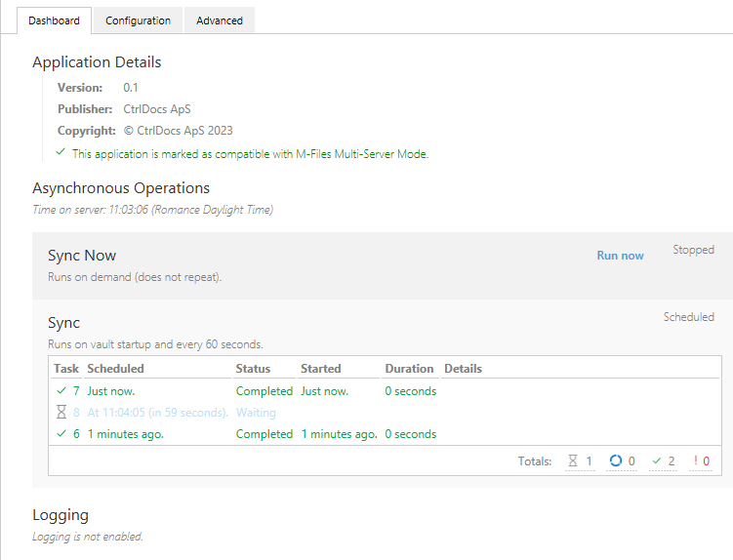Screen dimensions: 733x560
Task: Click the Duration column header
Action: 409,369
